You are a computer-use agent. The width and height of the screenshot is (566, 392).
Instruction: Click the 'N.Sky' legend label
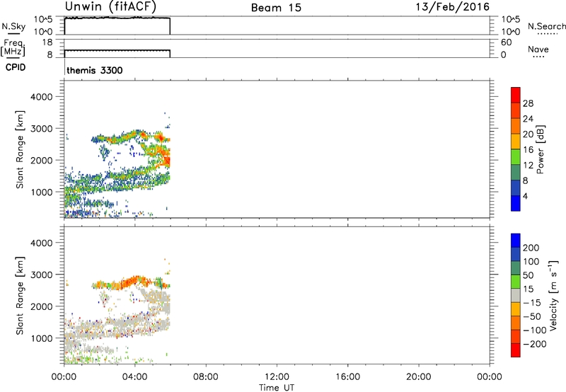(13, 26)
